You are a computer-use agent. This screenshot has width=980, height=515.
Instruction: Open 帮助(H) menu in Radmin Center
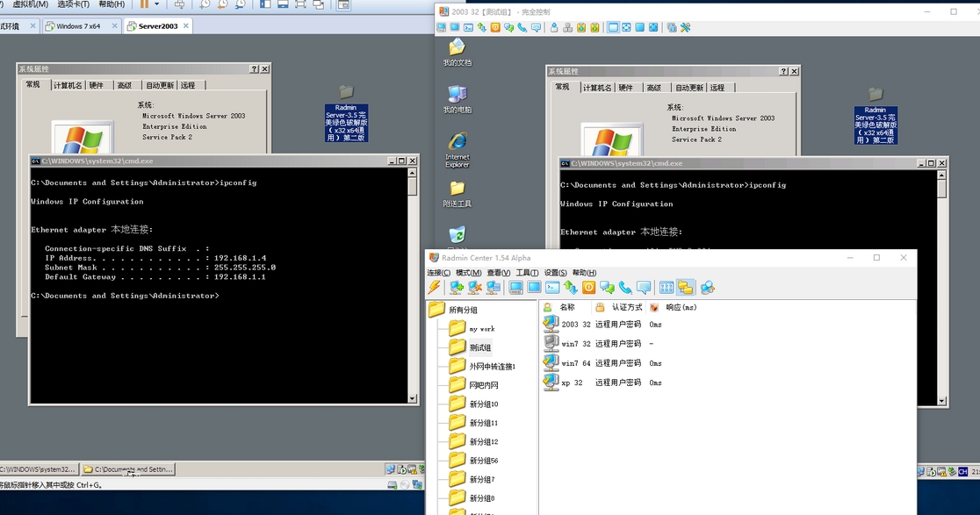pyautogui.click(x=584, y=273)
